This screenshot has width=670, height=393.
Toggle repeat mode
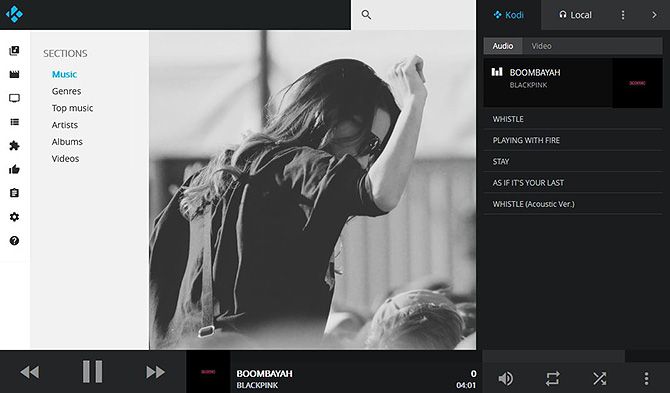pyautogui.click(x=552, y=378)
